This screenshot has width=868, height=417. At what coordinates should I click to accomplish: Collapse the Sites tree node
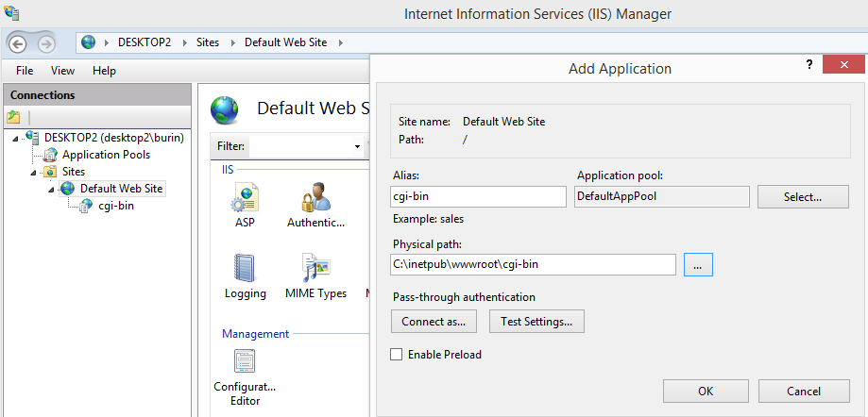click(x=34, y=172)
